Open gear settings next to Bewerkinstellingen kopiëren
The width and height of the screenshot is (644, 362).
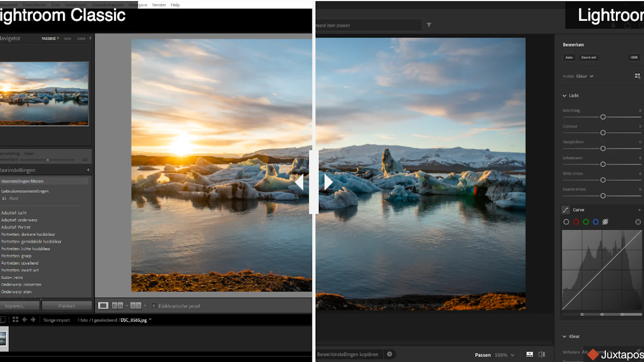[x=389, y=354]
